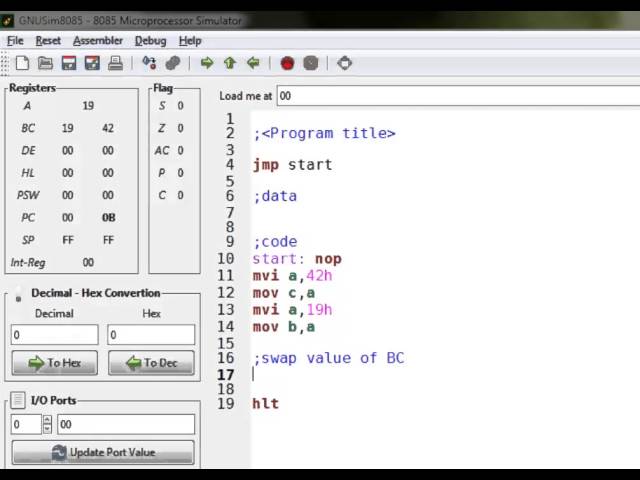Click the To Dec button

(x=151, y=362)
